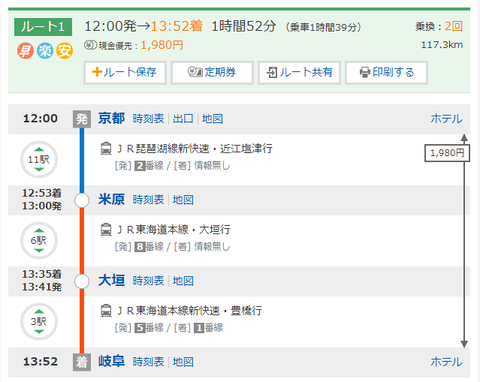This screenshot has width=480, height=382.
Task: Open 大垣 station 時刻表 timetable
Action: pyautogui.click(x=148, y=281)
